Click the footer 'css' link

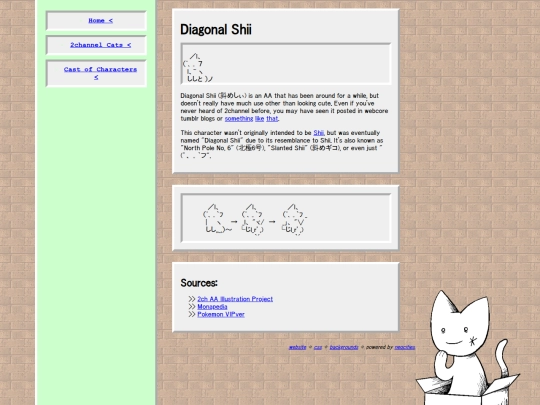pos(318,347)
